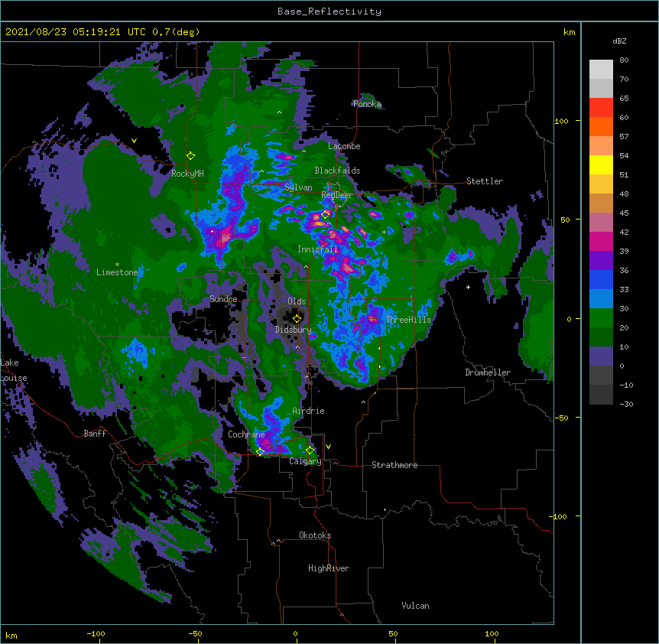Click the -50 tick on the vertical axis

561,418
